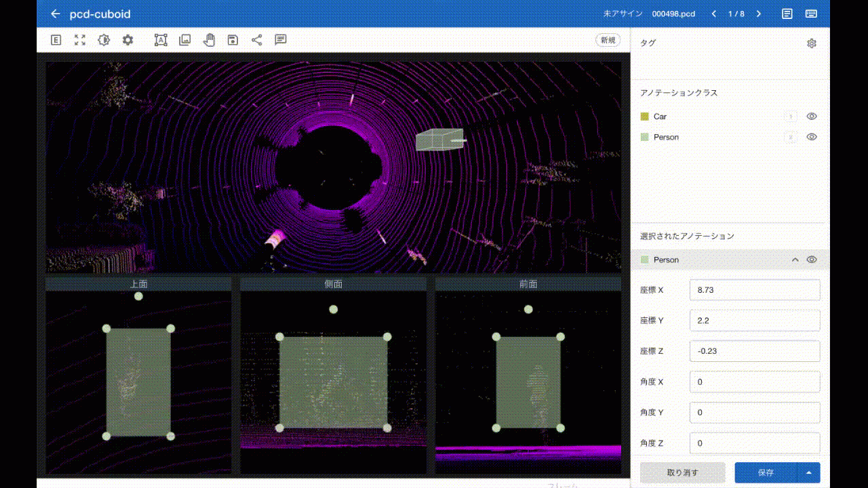Go to the next frame
Screen dimensions: 868x488
coord(759,14)
